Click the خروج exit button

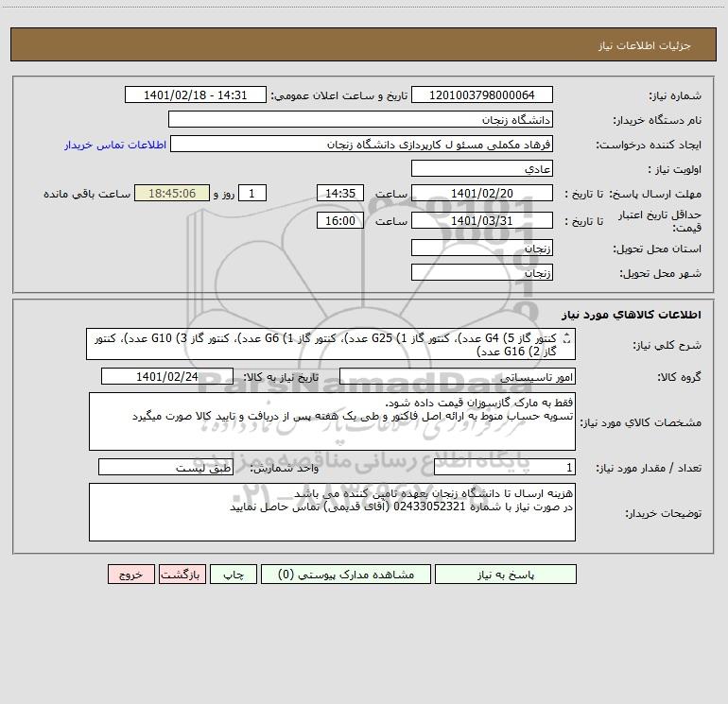coord(130,575)
